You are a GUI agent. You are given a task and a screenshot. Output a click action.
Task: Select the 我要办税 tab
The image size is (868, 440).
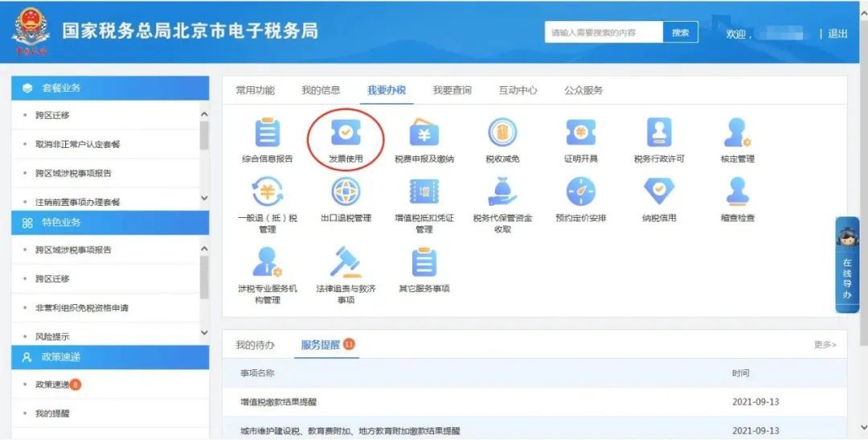click(x=387, y=90)
